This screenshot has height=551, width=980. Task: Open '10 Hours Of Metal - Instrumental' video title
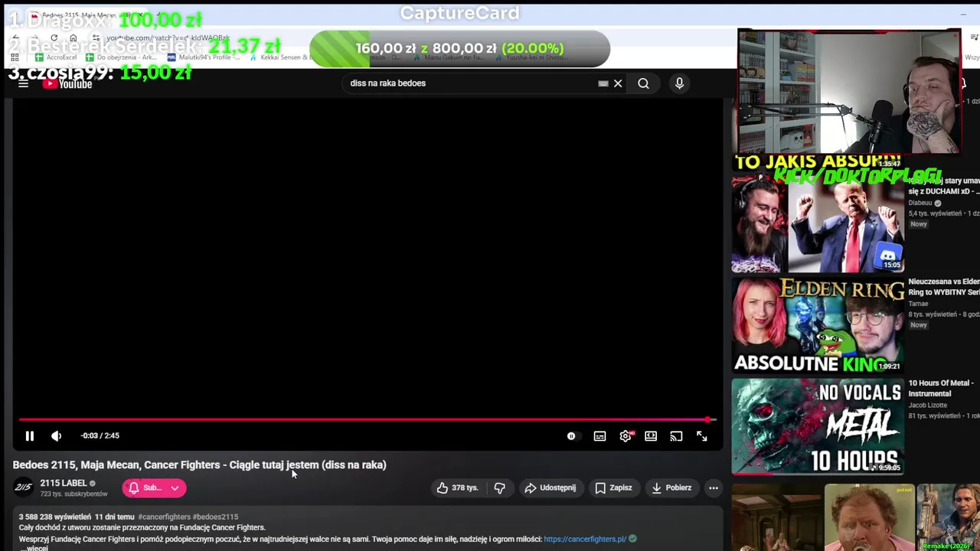(x=941, y=388)
